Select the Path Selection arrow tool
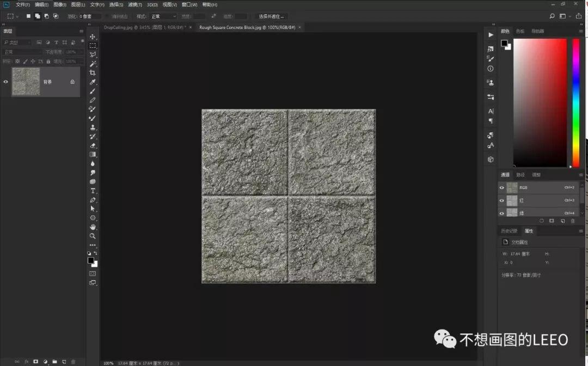This screenshot has width=588, height=366. point(93,209)
